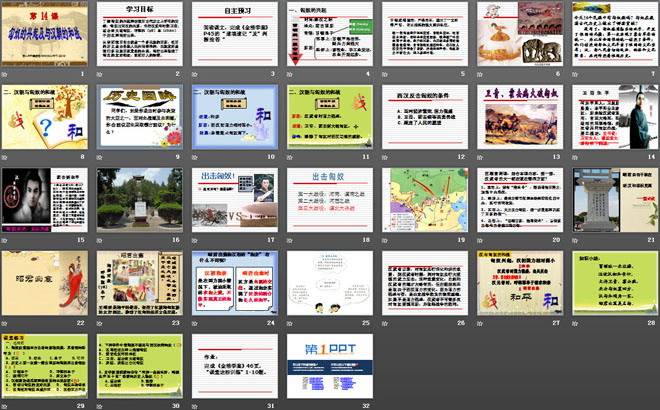Choose slide 12 titled 西汉反击匈奴的条件
Image resolution: width=660 pixels, height=410 pixels.
[x=424, y=116]
